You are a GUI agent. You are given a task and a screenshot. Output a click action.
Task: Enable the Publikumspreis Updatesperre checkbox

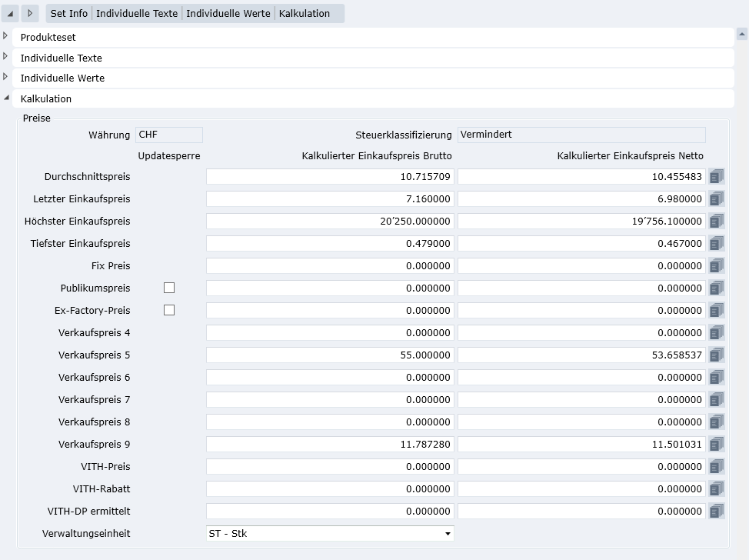(x=169, y=288)
